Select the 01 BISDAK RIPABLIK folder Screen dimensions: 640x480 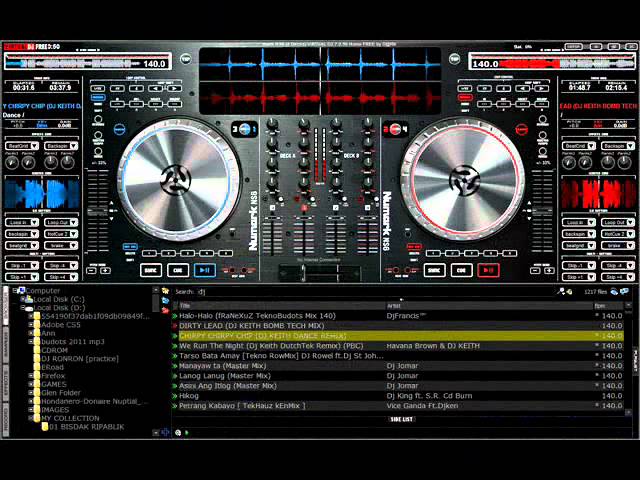click(87, 427)
